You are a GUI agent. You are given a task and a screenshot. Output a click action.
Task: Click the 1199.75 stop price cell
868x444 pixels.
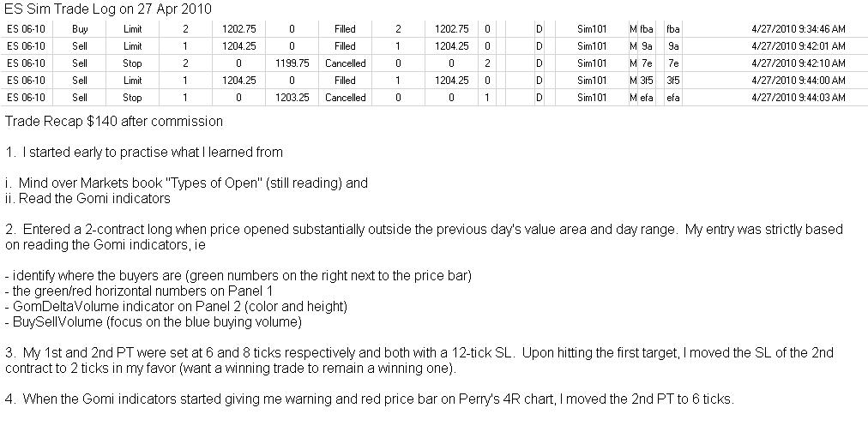[x=292, y=63]
